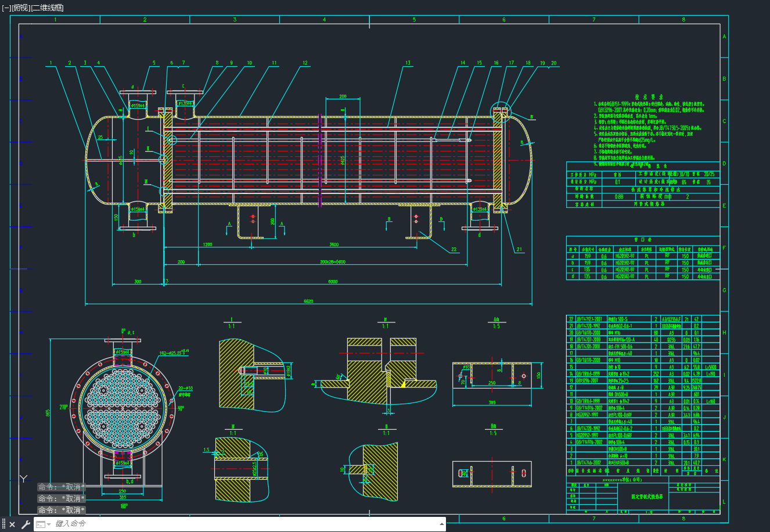Image resolution: width=770 pixels, height=532 pixels.
Task: Open the 俯视 view control menu
Action: [21, 8]
